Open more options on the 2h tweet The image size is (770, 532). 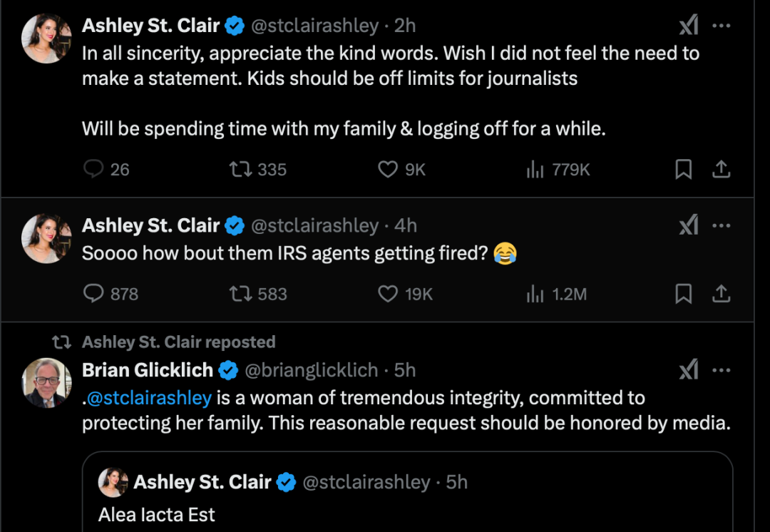coord(721,26)
